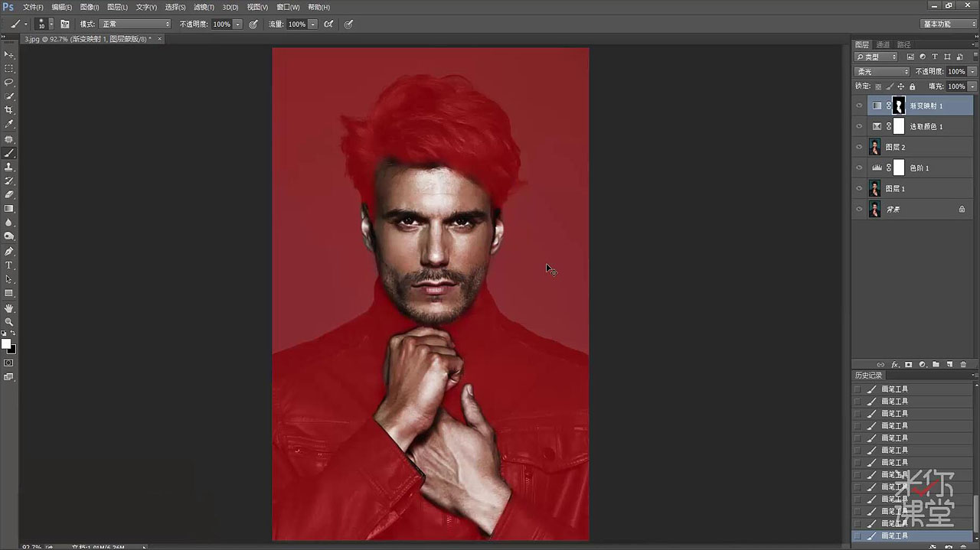Select the Hand tool
This screenshot has width=980, height=550.
click(x=9, y=308)
